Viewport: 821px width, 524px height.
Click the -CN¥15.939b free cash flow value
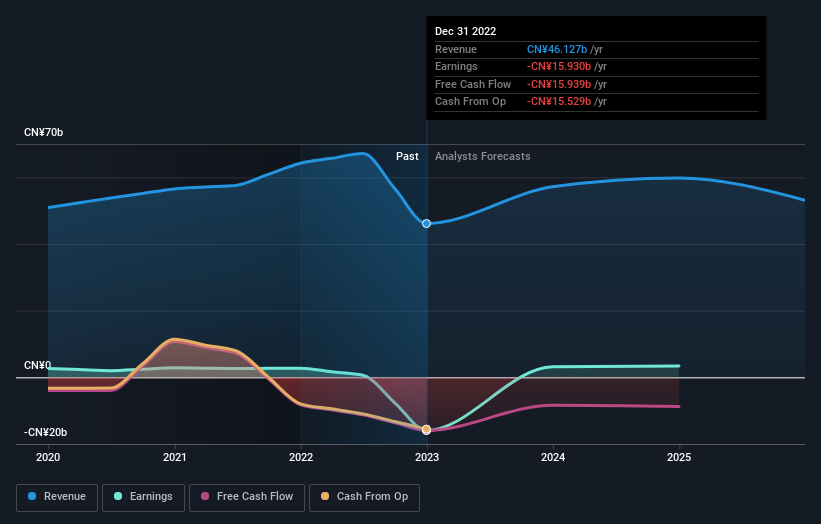click(x=559, y=84)
